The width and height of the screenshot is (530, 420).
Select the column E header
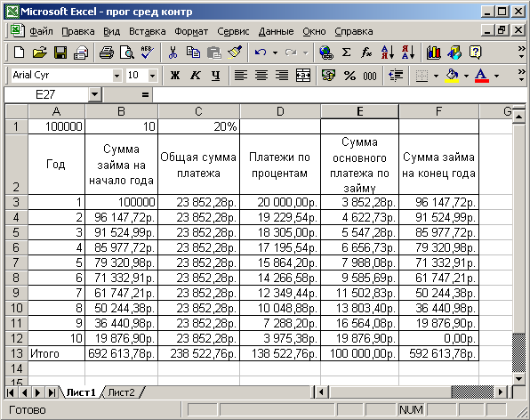coord(359,111)
